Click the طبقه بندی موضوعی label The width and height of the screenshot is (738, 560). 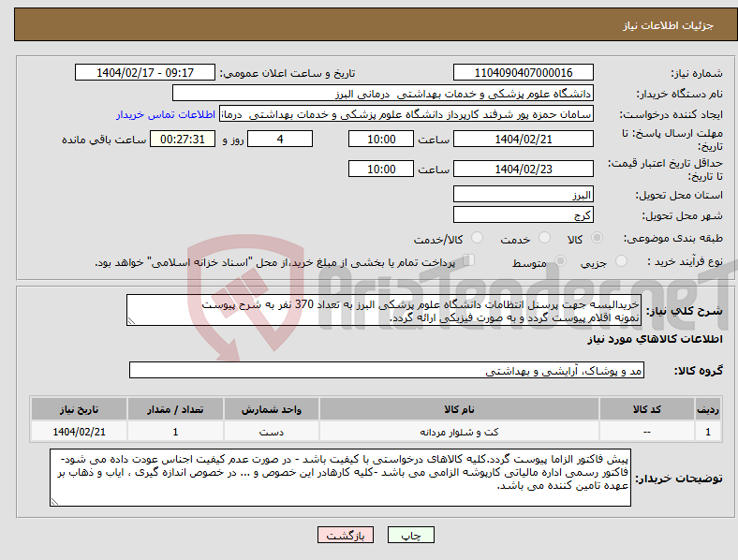[673, 238]
